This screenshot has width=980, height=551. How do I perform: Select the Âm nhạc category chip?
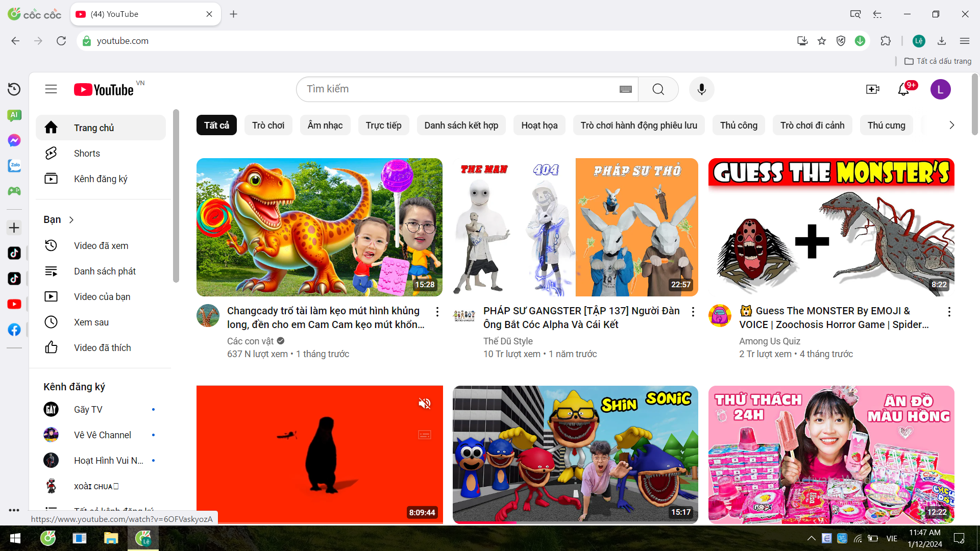[x=325, y=125]
